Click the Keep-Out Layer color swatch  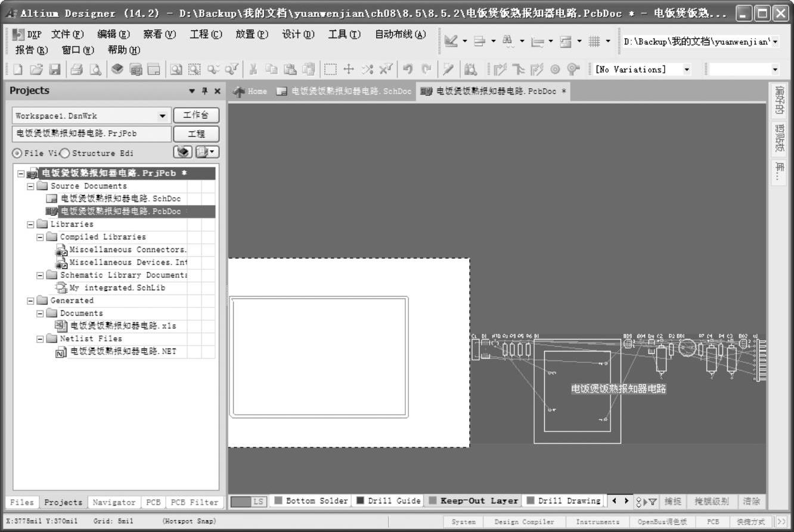(433, 501)
